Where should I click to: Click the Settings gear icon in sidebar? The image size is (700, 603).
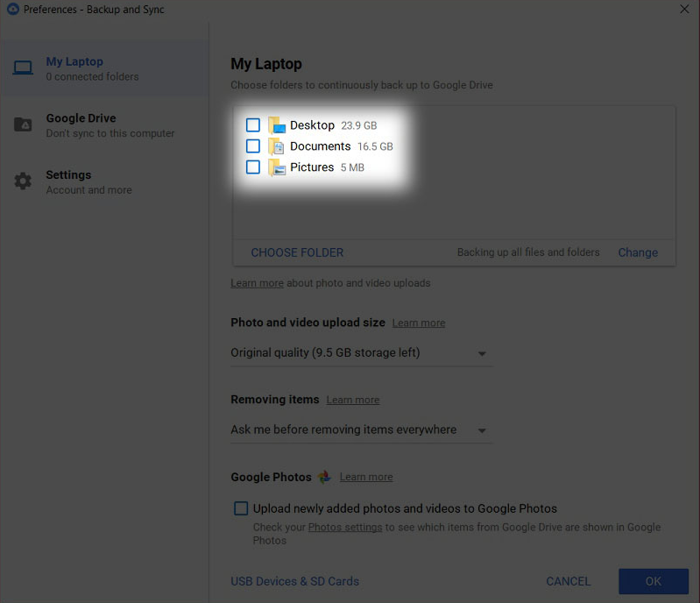click(23, 181)
